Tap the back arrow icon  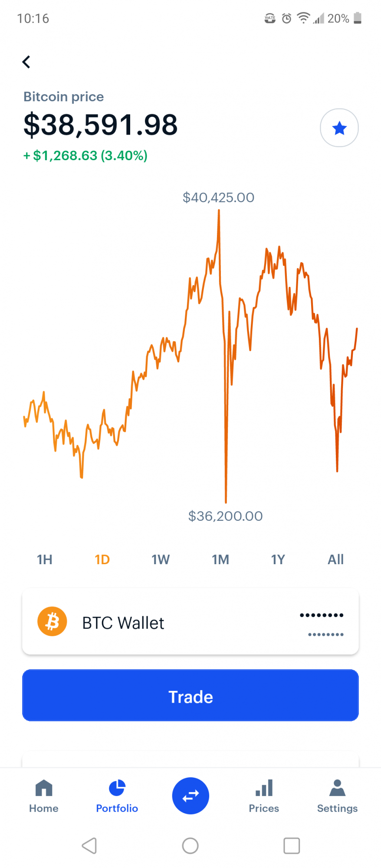pos(26,62)
